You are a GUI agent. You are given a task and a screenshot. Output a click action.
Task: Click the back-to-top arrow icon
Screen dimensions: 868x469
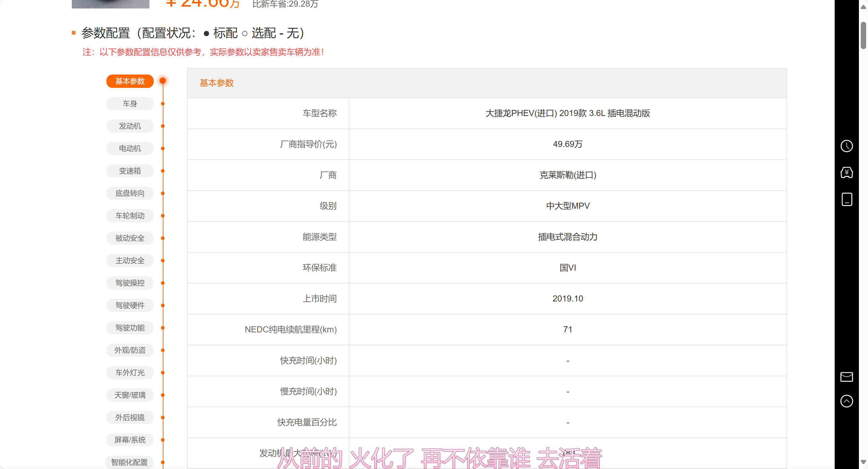(x=846, y=401)
